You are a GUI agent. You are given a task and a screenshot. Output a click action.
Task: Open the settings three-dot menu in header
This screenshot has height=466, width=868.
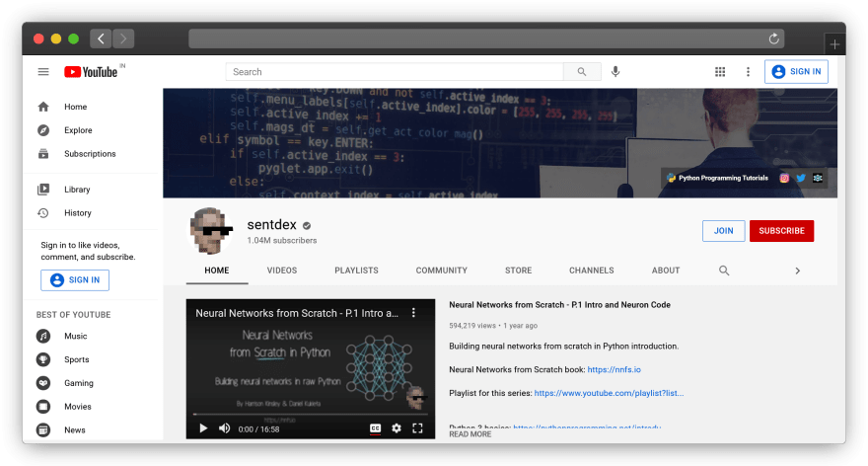coord(748,72)
